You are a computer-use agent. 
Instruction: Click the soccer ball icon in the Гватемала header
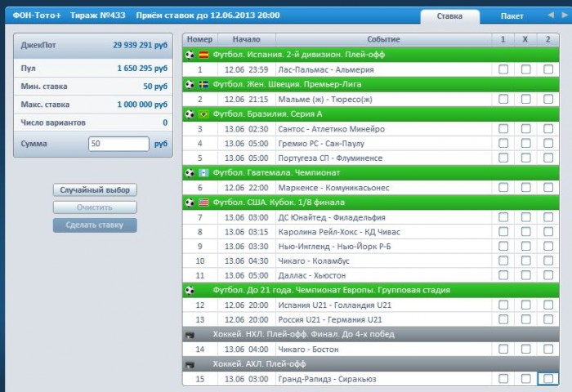[x=190, y=173]
